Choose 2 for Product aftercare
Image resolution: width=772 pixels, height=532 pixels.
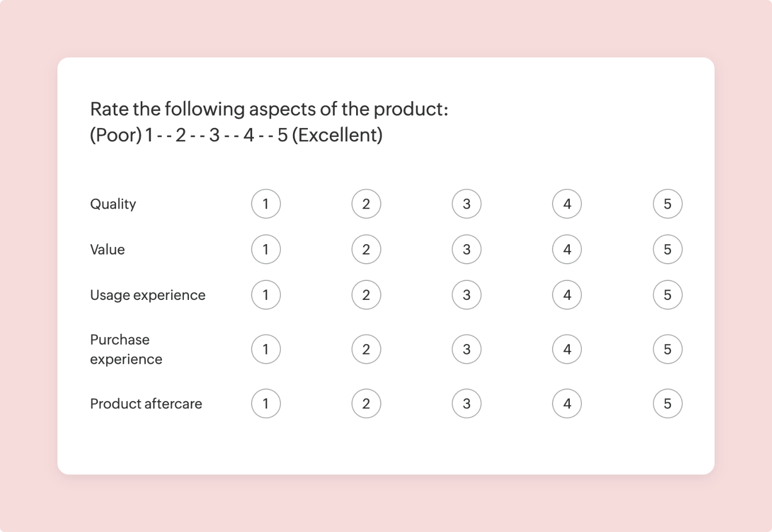pyautogui.click(x=366, y=404)
